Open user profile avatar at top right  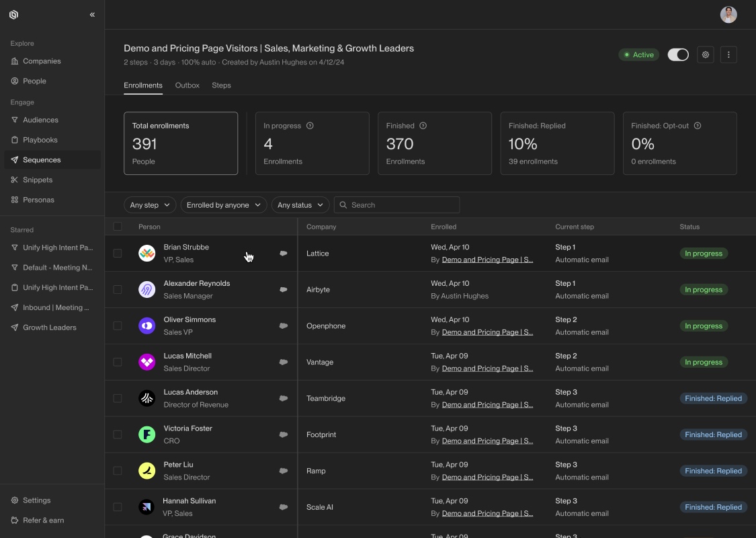tap(728, 15)
